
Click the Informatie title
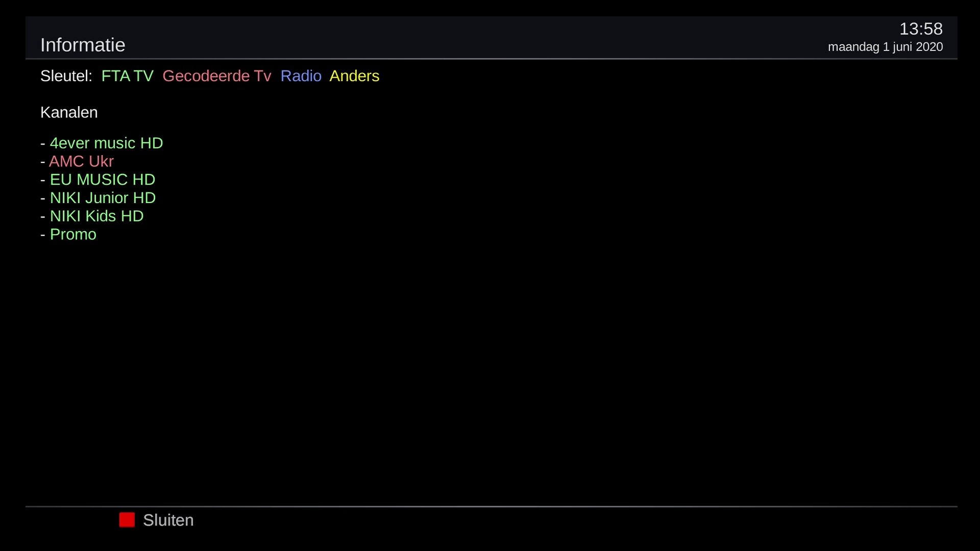pyautogui.click(x=83, y=45)
